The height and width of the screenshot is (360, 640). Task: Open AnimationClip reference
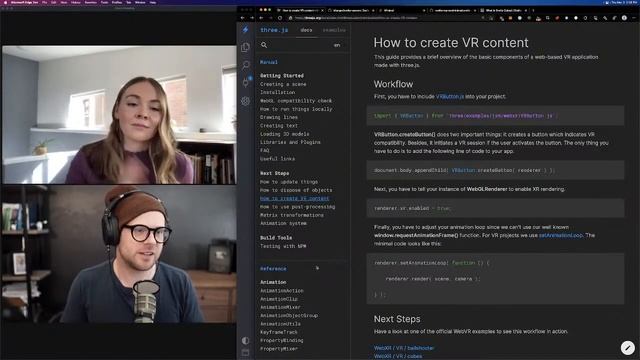tap(279, 299)
